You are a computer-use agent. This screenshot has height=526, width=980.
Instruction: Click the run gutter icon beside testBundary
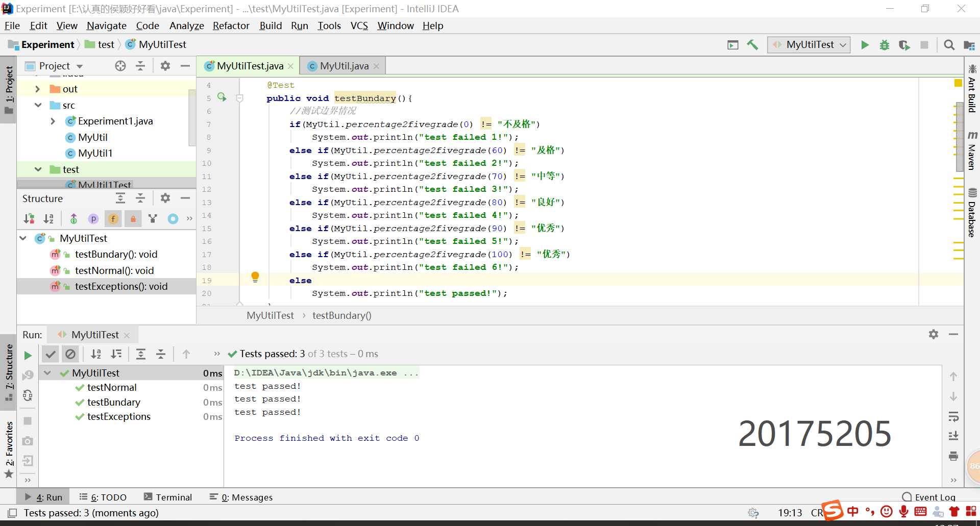click(x=222, y=97)
